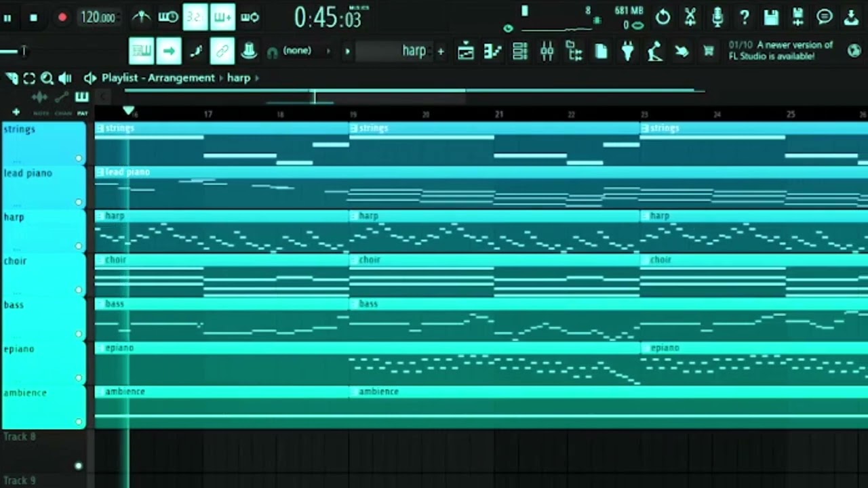Toggle multilink to controllers hat icon
The height and width of the screenshot is (488, 868).
[249, 51]
